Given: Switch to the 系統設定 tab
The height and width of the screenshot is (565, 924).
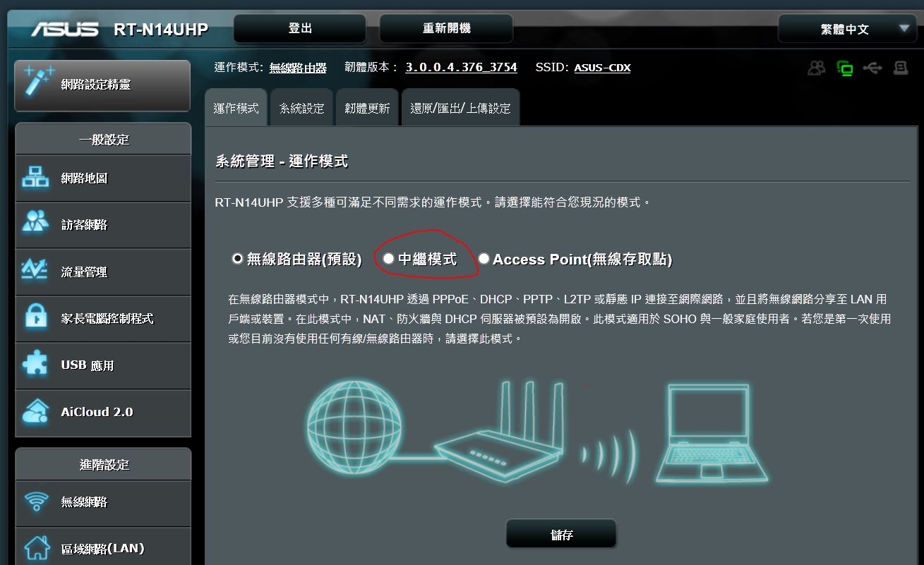Looking at the screenshot, I should coord(301,108).
